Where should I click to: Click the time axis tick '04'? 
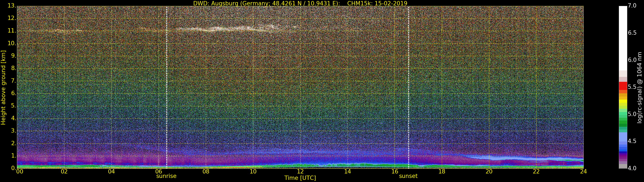[111, 171]
